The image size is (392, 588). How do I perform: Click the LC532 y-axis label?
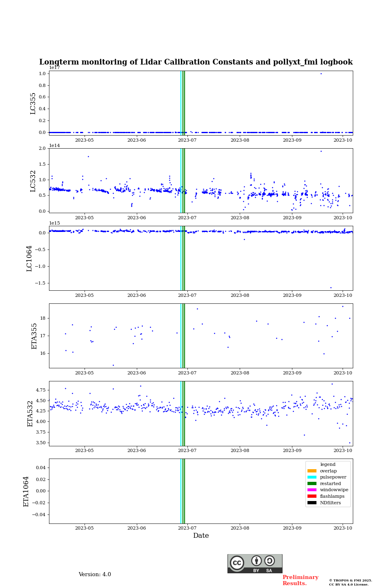click(x=33, y=181)
